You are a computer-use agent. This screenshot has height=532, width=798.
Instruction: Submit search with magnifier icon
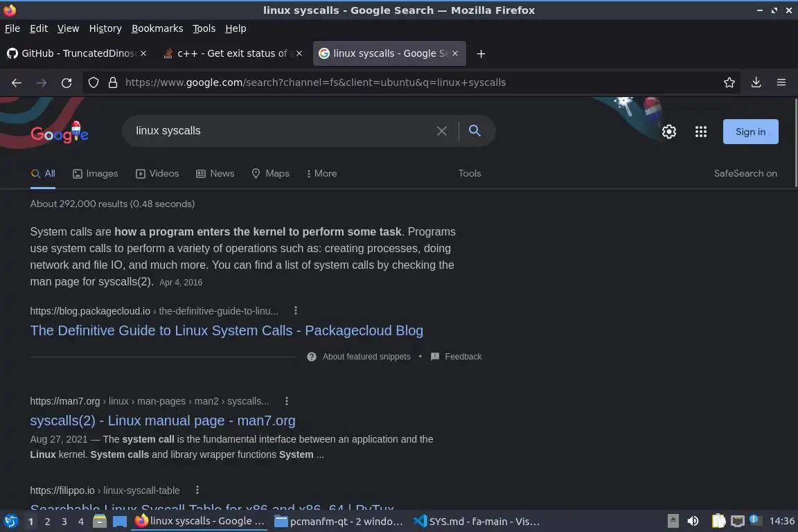475,131
